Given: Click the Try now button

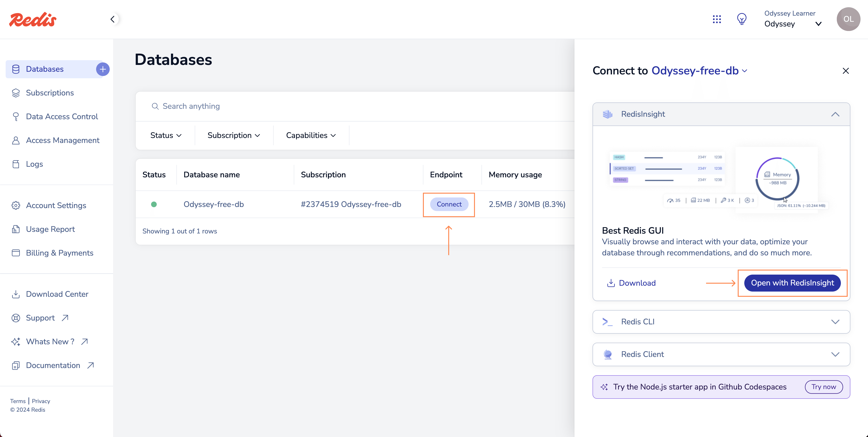Looking at the screenshot, I should point(823,387).
